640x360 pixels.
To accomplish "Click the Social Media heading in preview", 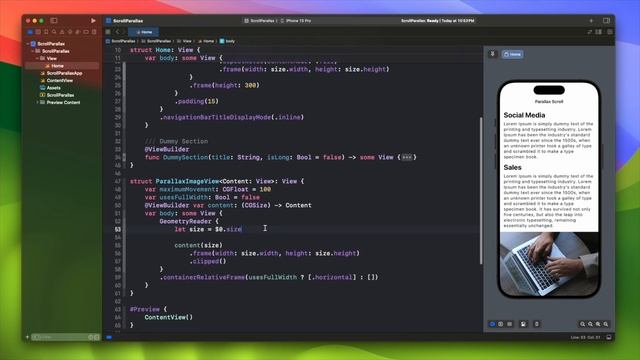I will tap(524, 115).
